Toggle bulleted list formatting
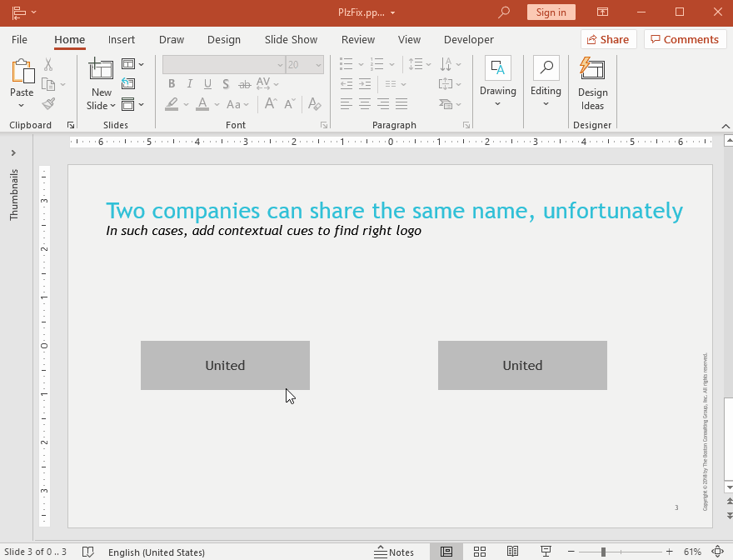Image resolution: width=733 pixels, height=560 pixels. tap(347, 63)
